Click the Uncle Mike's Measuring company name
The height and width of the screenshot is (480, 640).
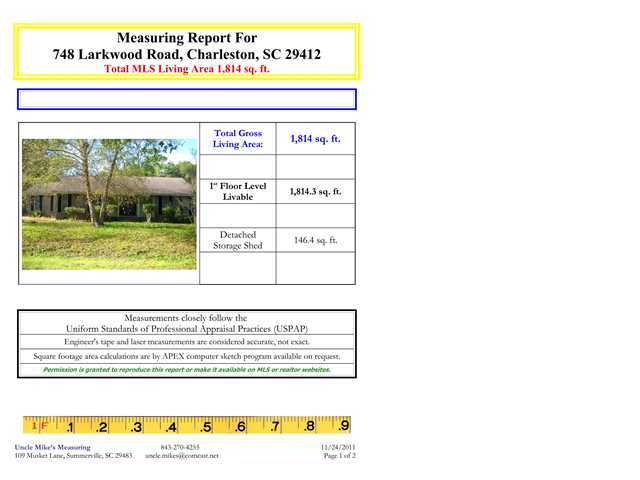53,447
